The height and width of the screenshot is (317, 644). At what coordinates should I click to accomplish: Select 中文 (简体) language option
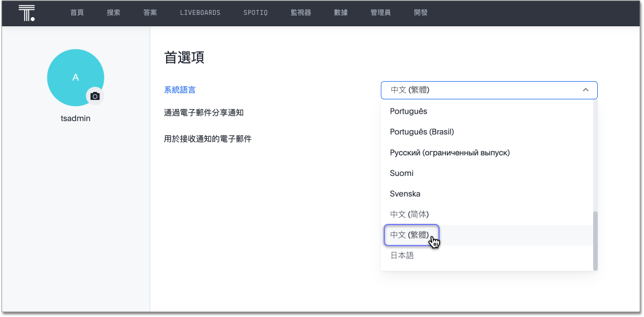click(409, 214)
